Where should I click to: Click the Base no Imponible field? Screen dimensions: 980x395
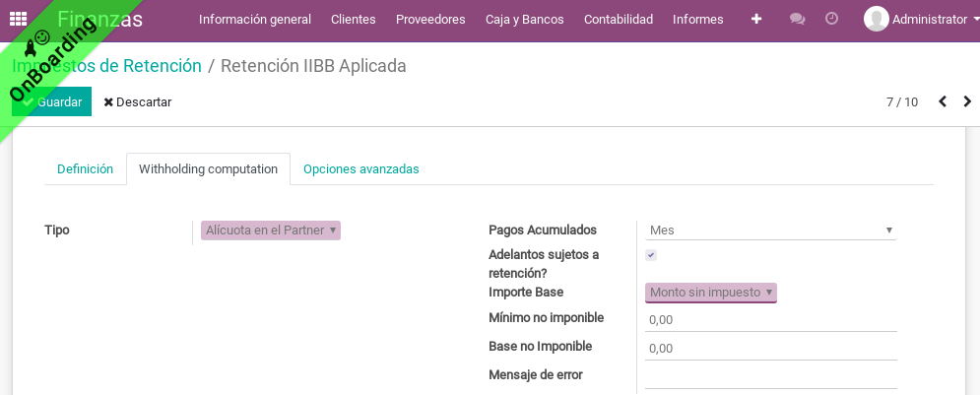point(770,349)
